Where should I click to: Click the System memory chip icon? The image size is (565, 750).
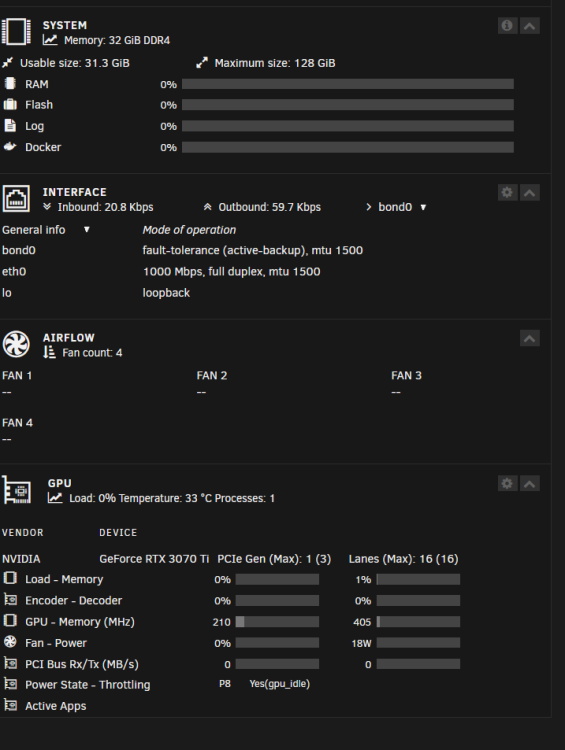16,32
